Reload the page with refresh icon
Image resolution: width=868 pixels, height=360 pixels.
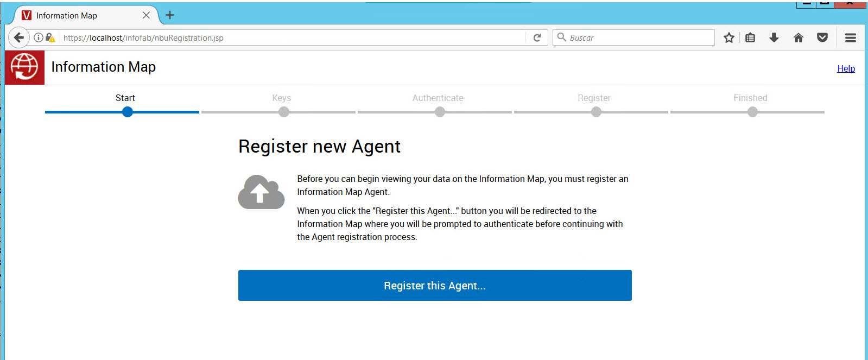pos(537,37)
